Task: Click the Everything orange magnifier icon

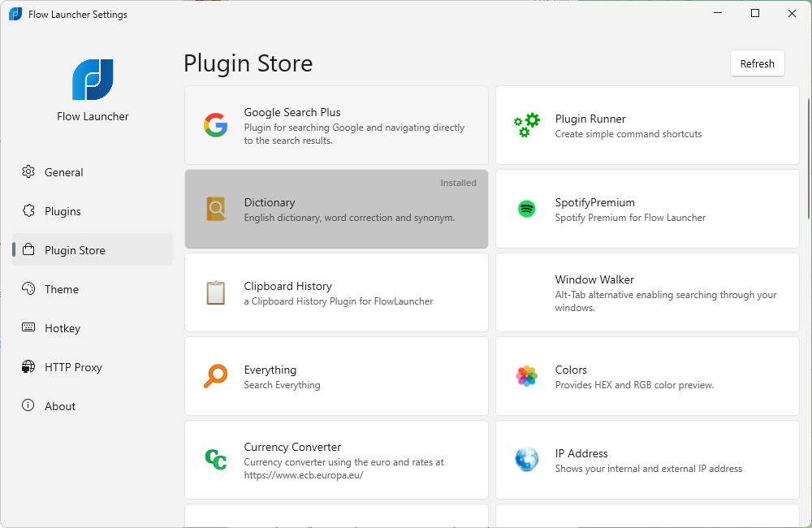Action: pos(215,376)
